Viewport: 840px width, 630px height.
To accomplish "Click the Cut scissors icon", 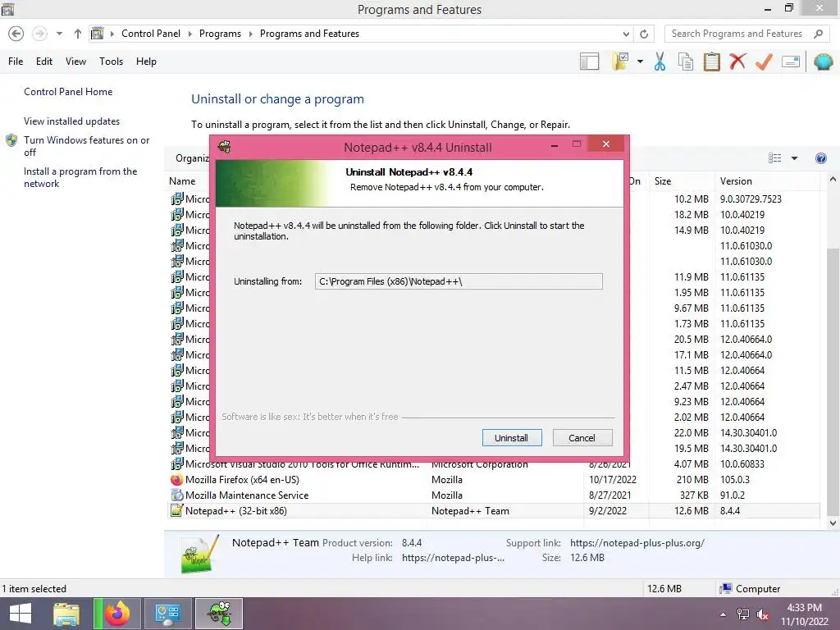I will pos(660,62).
